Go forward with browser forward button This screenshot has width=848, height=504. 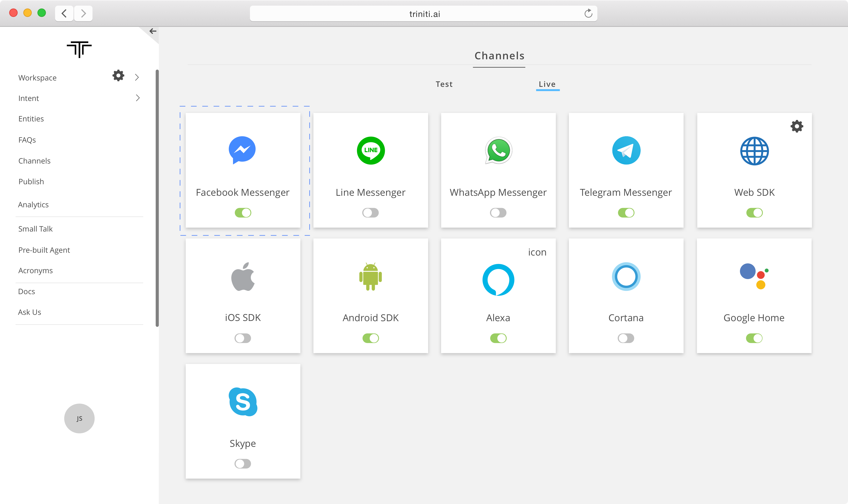[x=83, y=14]
